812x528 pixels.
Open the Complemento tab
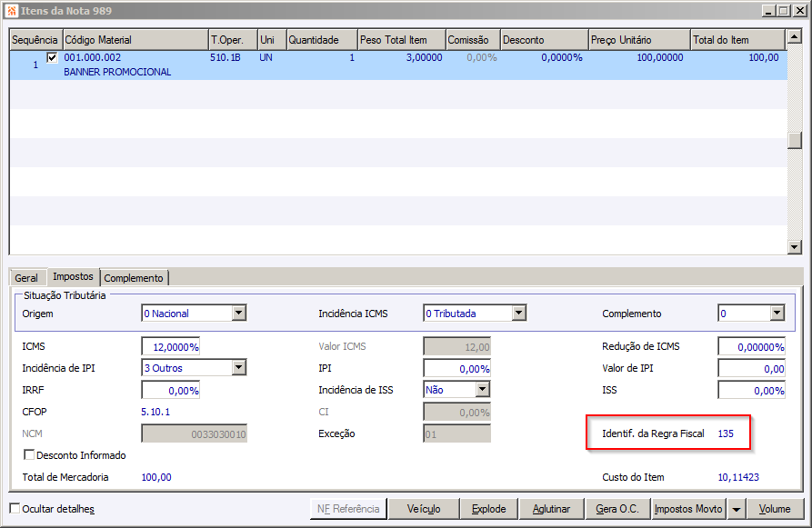[x=134, y=278]
